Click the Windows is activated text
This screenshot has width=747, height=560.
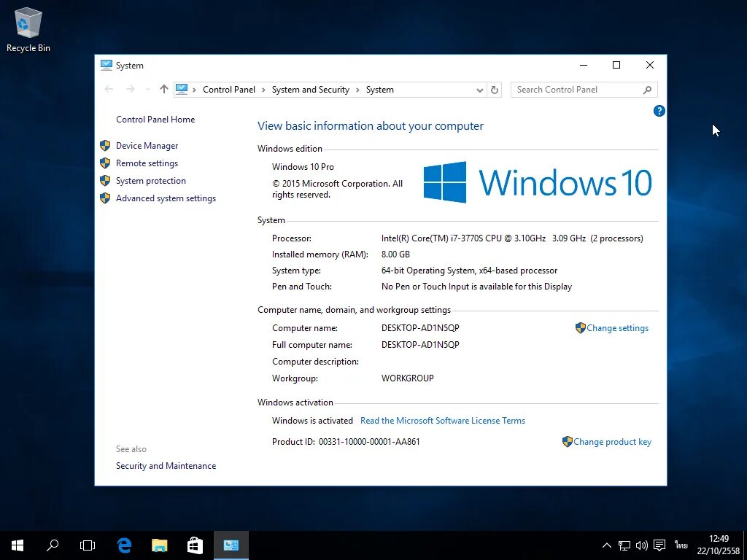(x=312, y=421)
